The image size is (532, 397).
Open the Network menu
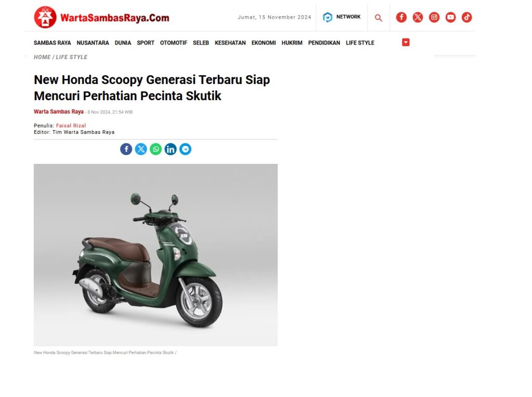tap(342, 17)
